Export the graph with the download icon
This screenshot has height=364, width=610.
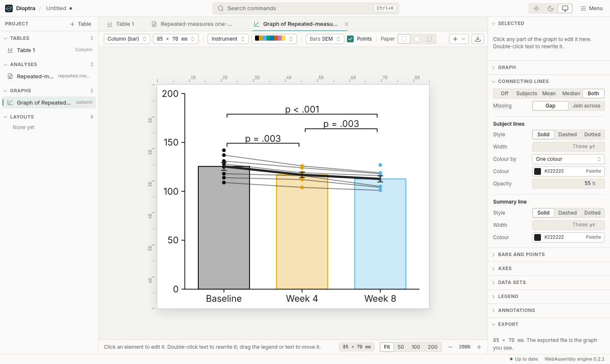478,39
